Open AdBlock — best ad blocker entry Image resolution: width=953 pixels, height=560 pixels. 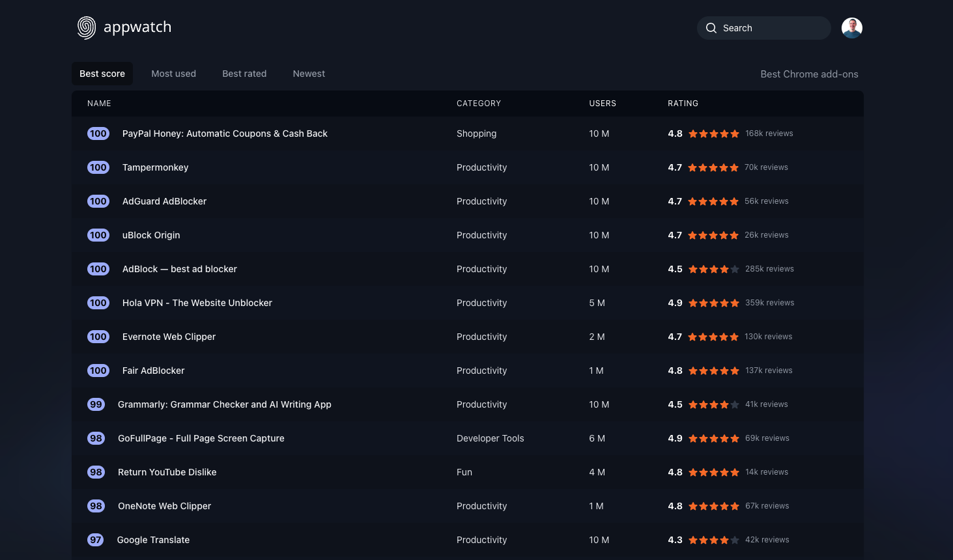(180, 269)
